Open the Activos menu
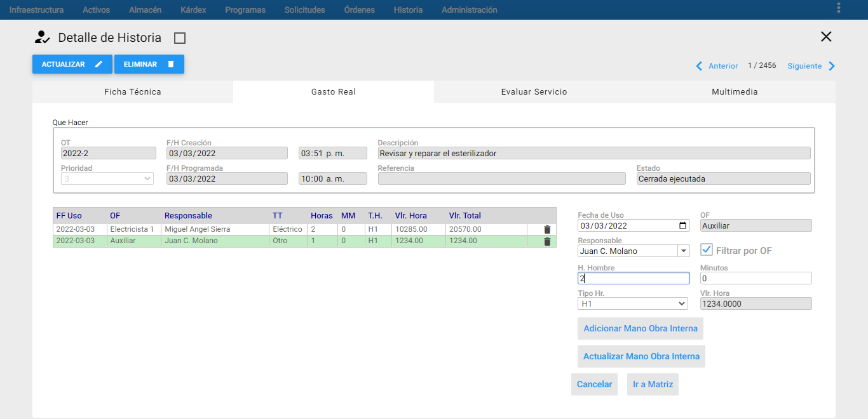Image resolution: width=868 pixels, height=419 pixels. (96, 10)
